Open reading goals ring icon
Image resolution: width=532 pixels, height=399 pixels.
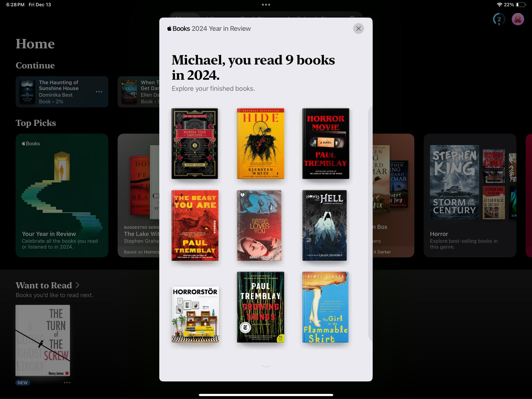pos(499,19)
